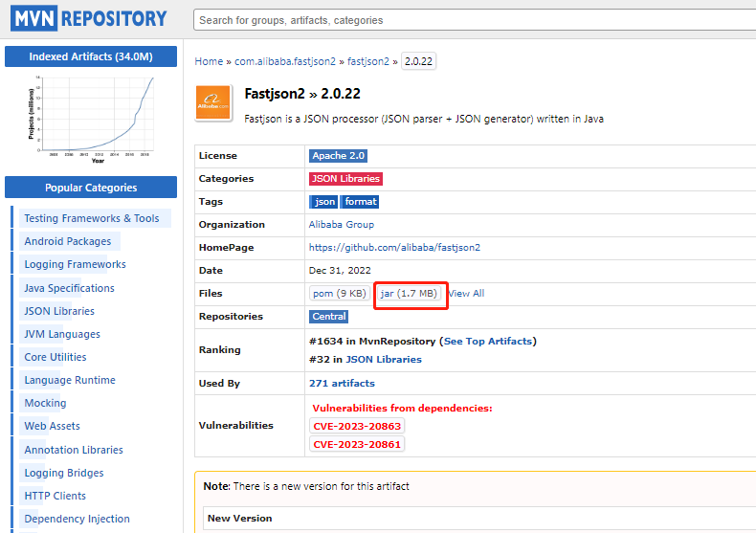Click the Dec 31, 2022 date value
Image resolution: width=756 pixels, height=533 pixels.
340,271
